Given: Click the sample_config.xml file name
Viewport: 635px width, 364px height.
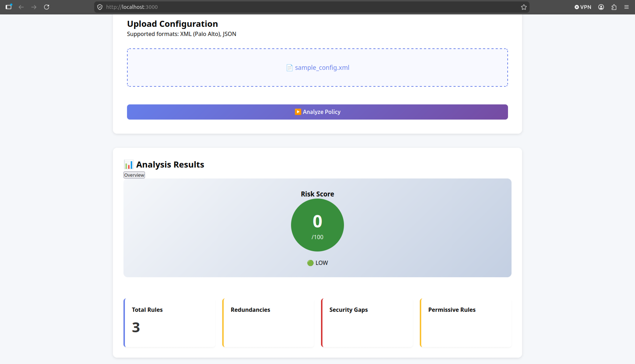Looking at the screenshot, I should [x=322, y=68].
